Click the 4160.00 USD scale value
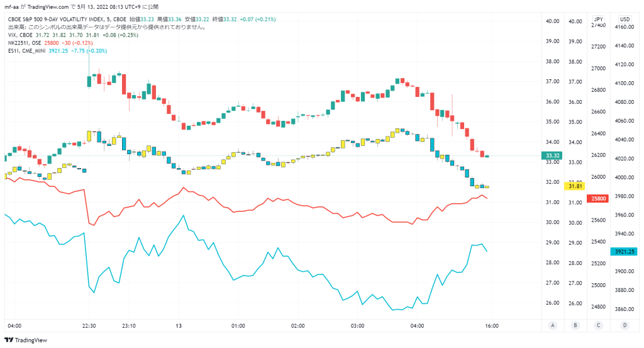The height and width of the screenshot is (348, 644). (625, 26)
